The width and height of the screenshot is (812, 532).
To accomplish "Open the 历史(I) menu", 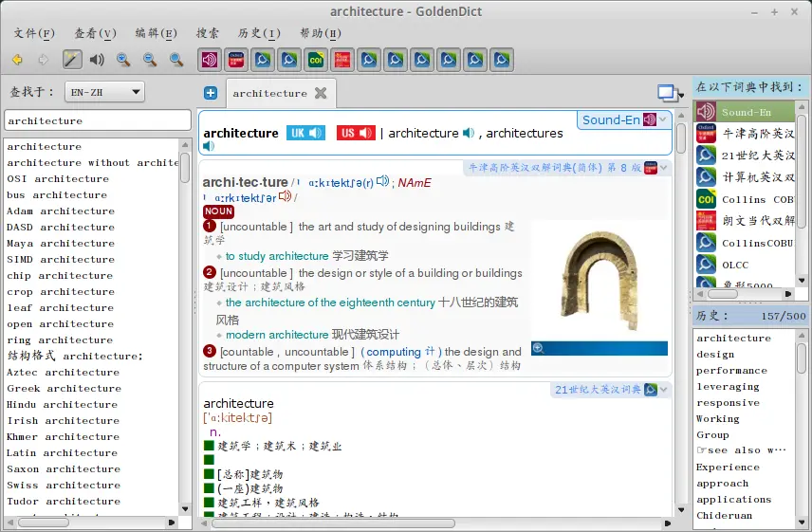I will (x=259, y=33).
